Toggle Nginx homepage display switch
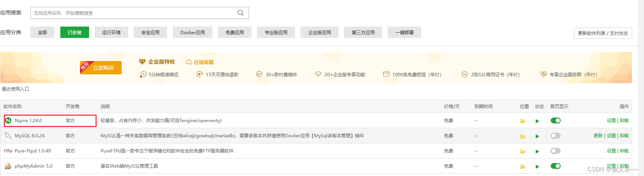The width and height of the screenshot is (644, 176). coord(556,121)
